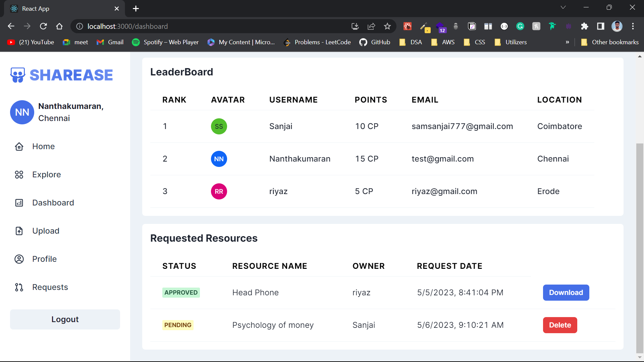Bookmark this page with star icon
This screenshot has height=362, width=644.
tap(387, 26)
